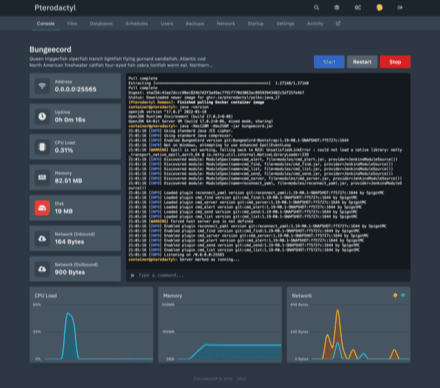Click the 82.51 MB memory value
Viewport: 440px width, 388px height.
[68, 181]
